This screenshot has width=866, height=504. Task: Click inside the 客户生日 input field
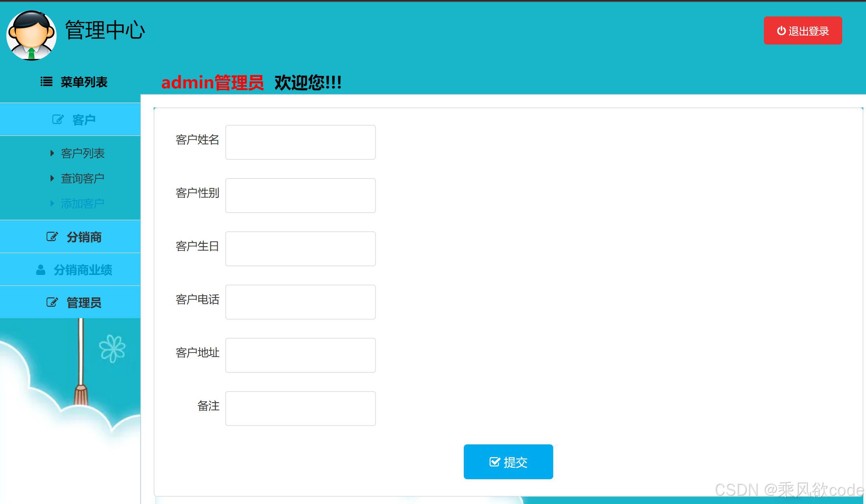point(300,248)
